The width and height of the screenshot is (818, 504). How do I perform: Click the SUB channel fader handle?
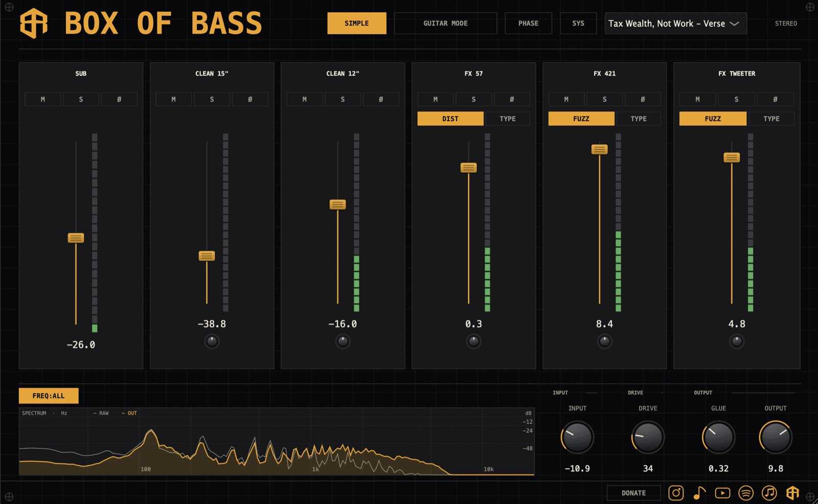coord(76,238)
